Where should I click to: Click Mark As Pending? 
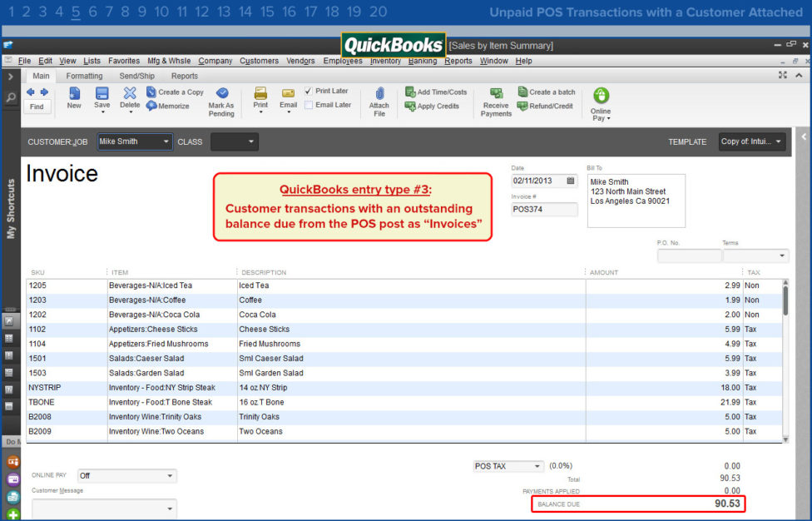pos(221,102)
